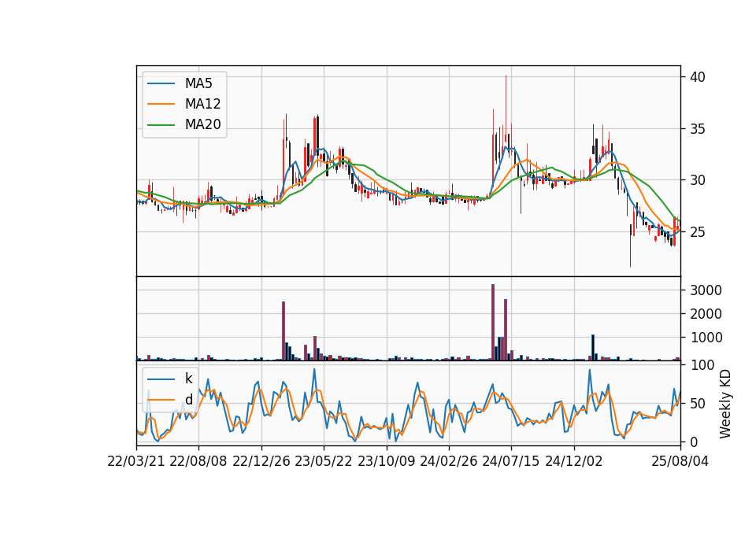The width and height of the screenshot is (756, 543).
Task: Click the 24/07/15 date tick label
Action: click(x=511, y=461)
